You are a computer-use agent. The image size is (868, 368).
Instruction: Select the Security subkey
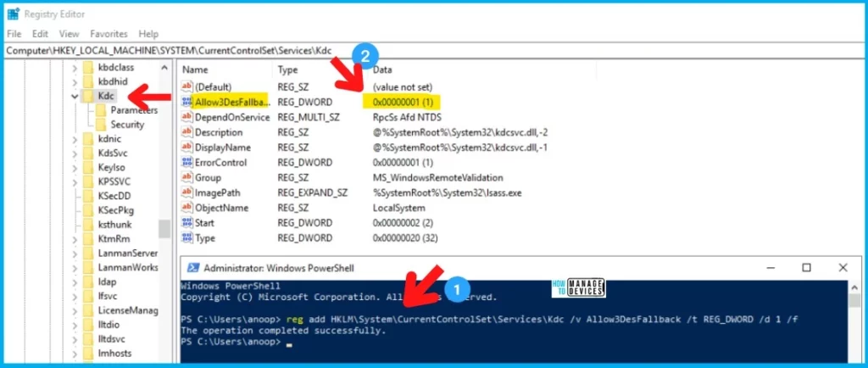pos(127,125)
